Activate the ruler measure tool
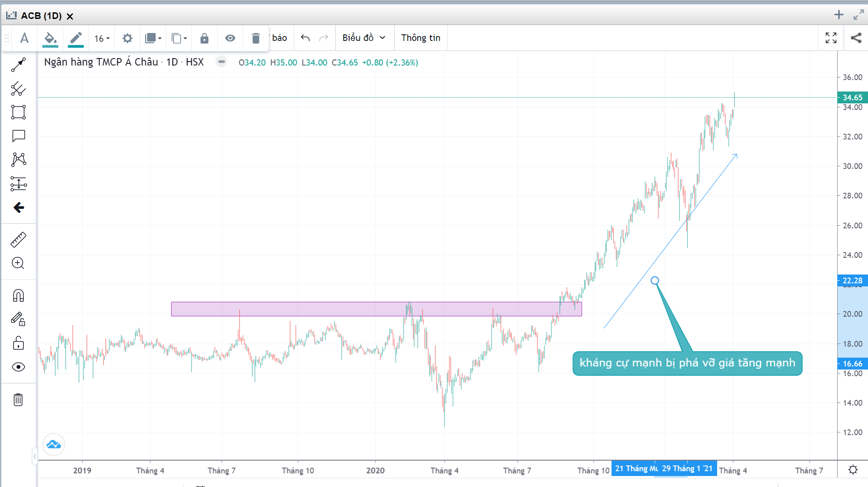The width and height of the screenshot is (868, 487). click(18, 240)
